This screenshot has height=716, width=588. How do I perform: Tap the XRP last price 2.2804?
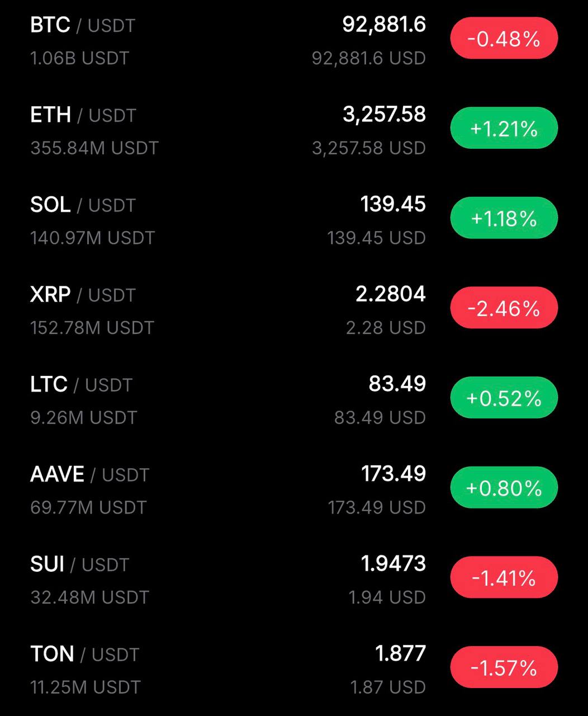[x=390, y=294]
